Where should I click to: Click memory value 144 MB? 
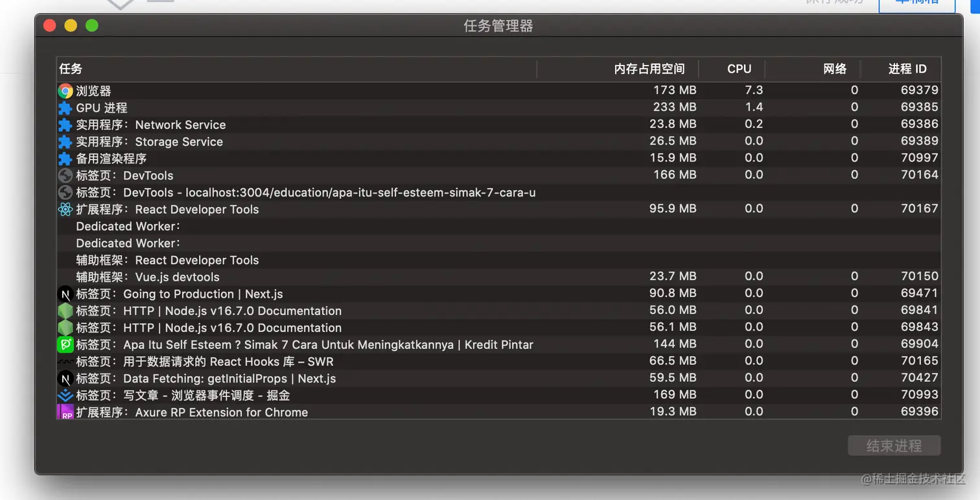675,344
